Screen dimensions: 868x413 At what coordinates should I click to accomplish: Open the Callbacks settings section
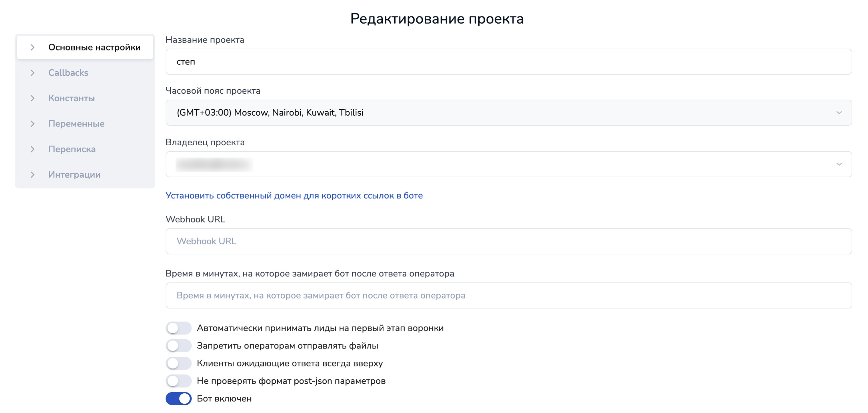tap(68, 73)
